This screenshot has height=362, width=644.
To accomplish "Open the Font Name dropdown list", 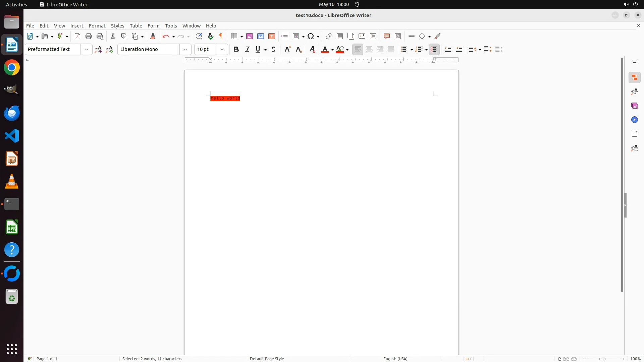I will pos(185,49).
